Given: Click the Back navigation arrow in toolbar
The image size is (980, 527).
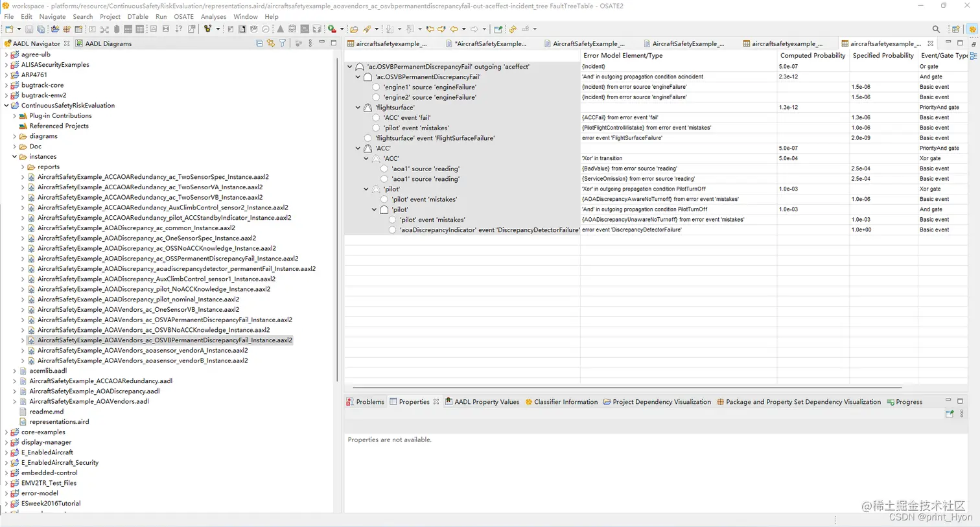Looking at the screenshot, I should click(x=454, y=29).
